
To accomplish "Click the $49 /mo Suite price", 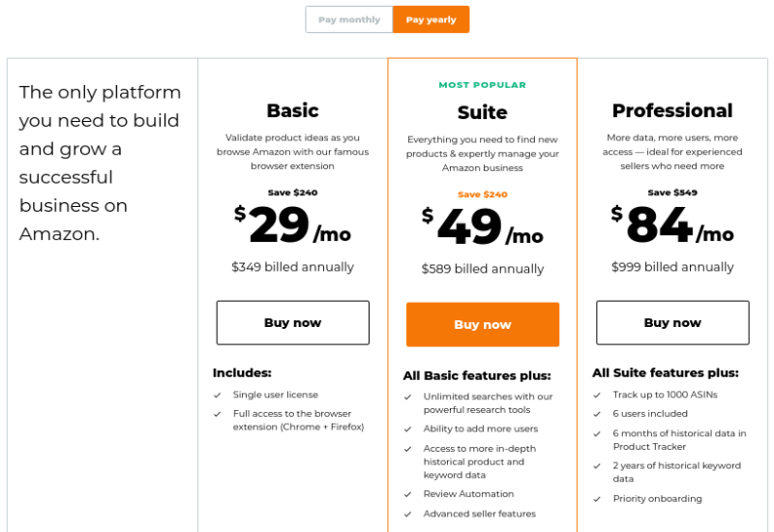I will 482,226.
